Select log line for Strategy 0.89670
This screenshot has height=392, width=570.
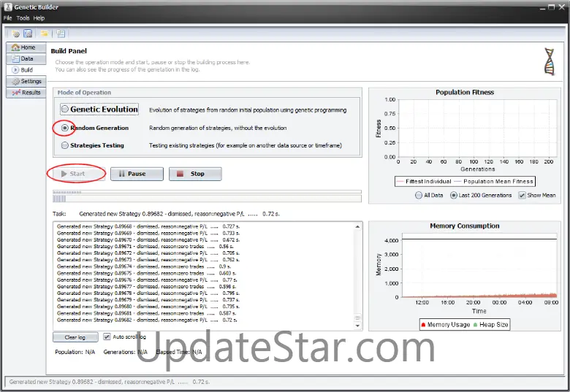tap(148, 239)
